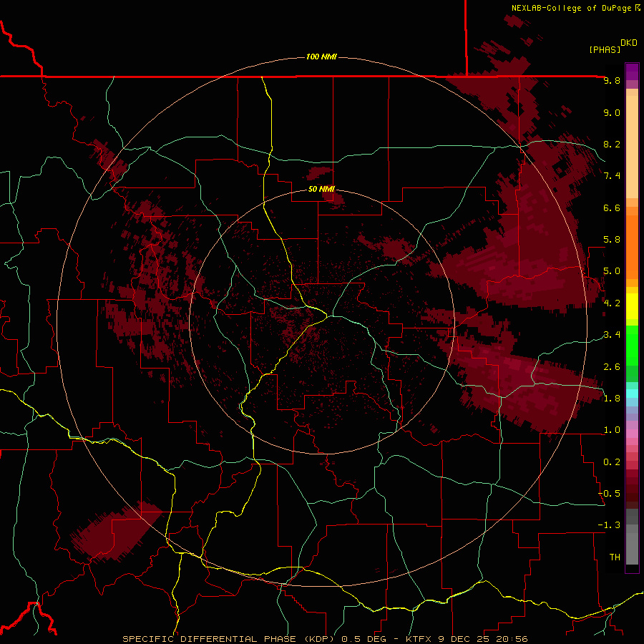The image size is (644, 644).
Task: Pick the cyan swatch in the color scale
Action: (x=632, y=394)
